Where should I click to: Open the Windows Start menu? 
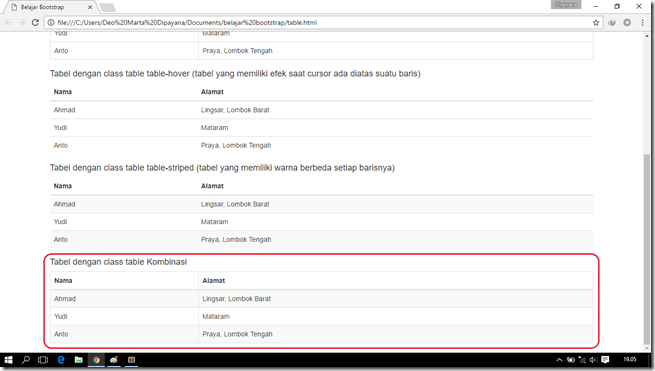point(8,360)
